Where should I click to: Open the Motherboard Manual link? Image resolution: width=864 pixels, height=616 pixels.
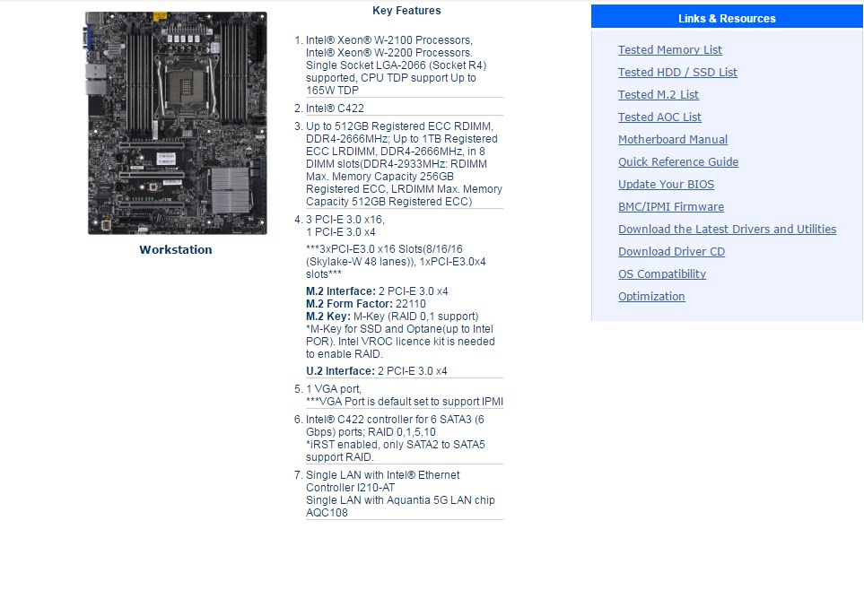click(673, 139)
